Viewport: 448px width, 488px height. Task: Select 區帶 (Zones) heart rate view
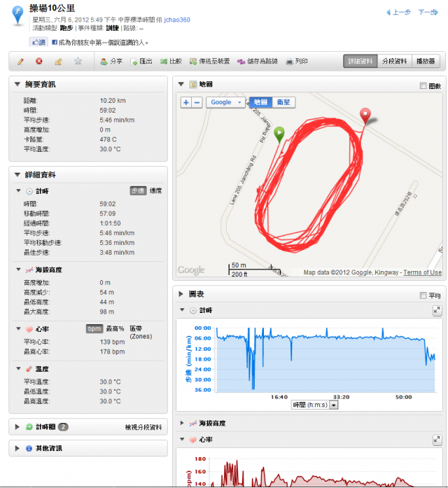click(141, 333)
